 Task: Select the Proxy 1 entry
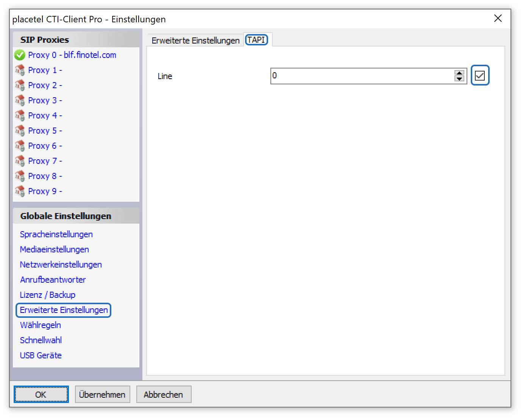pyautogui.click(x=45, y=70)
